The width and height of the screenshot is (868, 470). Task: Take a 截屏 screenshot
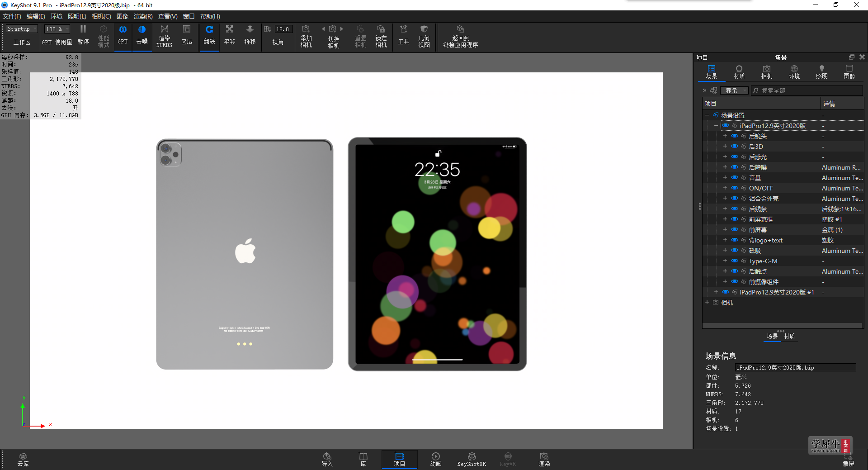click(849, 461)
